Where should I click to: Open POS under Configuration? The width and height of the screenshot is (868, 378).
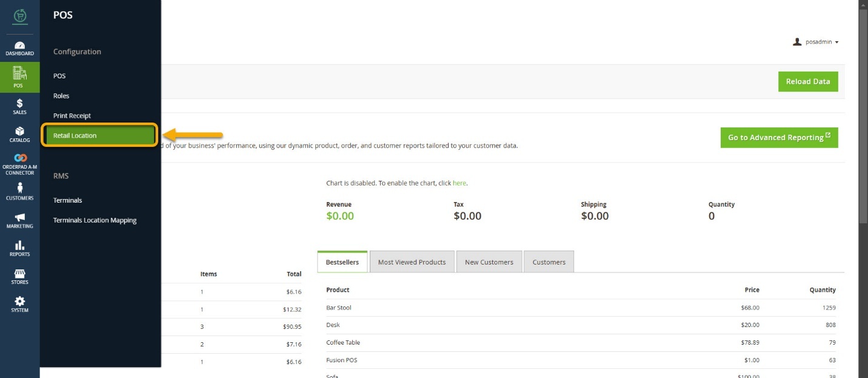pyautogui.click(x=59, y=76)
